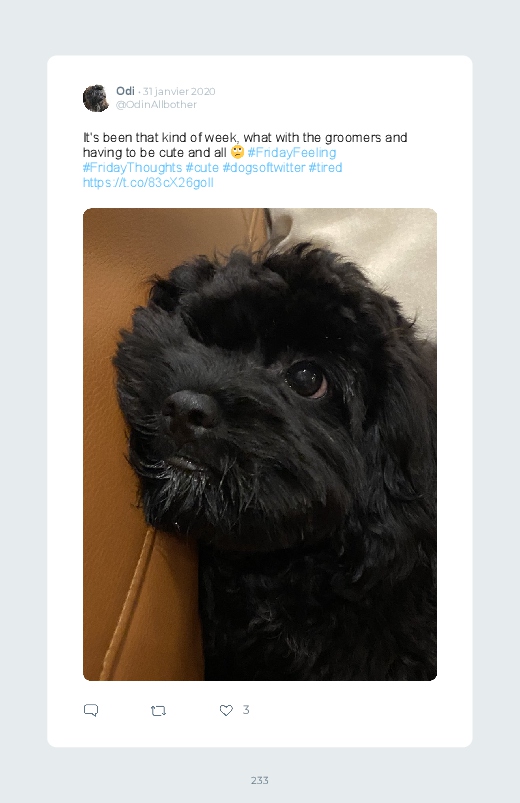Open Odi's round profile avatar
520x803 pixels.
(x=96, y=98)
